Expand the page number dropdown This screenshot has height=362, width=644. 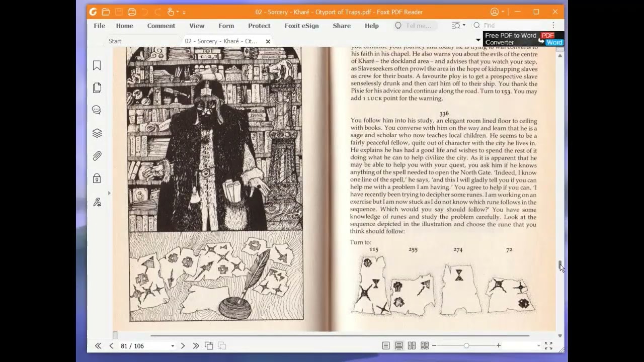coord(173,346)
